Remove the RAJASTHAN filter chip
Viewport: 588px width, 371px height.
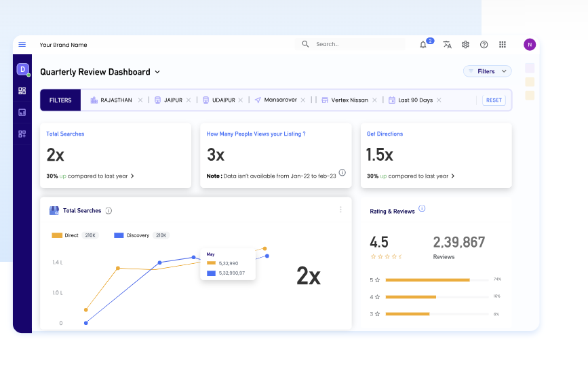coord(140,100)
